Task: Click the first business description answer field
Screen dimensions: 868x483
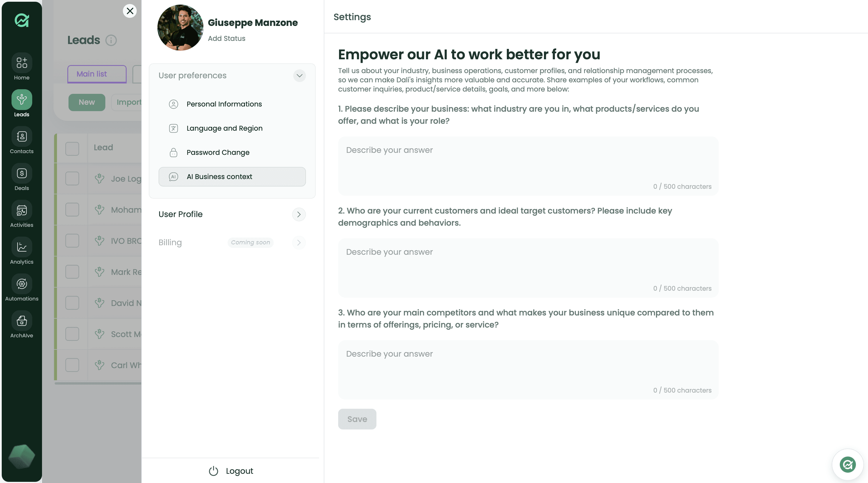Action: (x=528, y=166)
